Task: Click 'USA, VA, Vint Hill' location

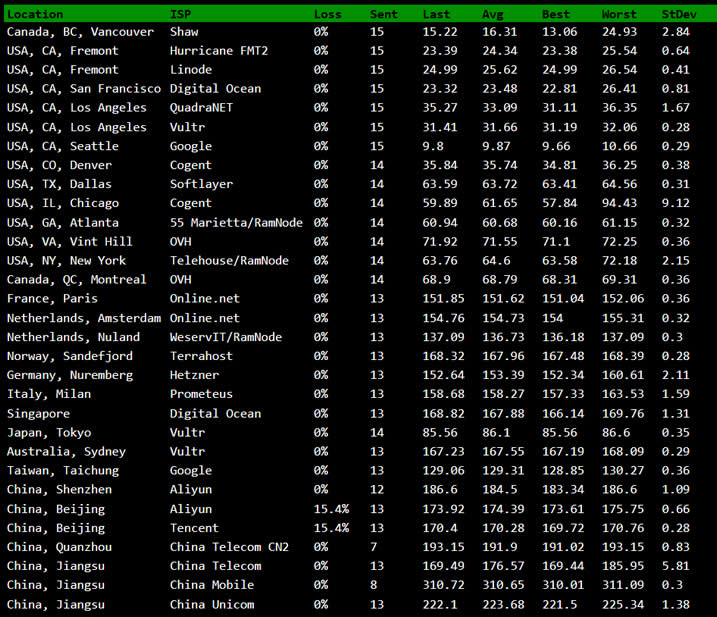Action: [x=70, y=242]
